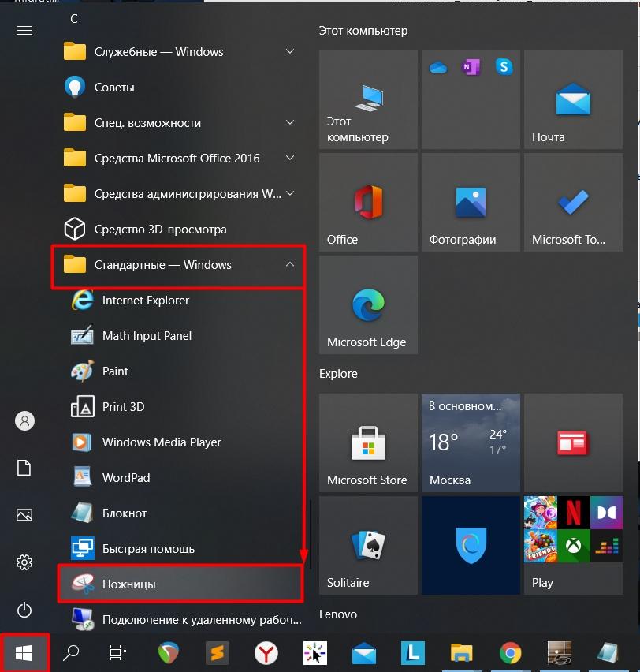Open the user account icon

(25, 421)
